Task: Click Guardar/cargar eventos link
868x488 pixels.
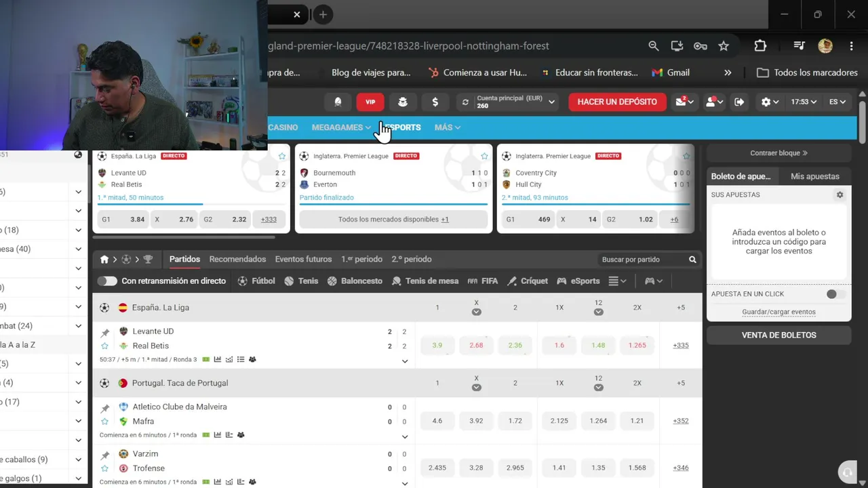Action: click(x=778, y=312)
